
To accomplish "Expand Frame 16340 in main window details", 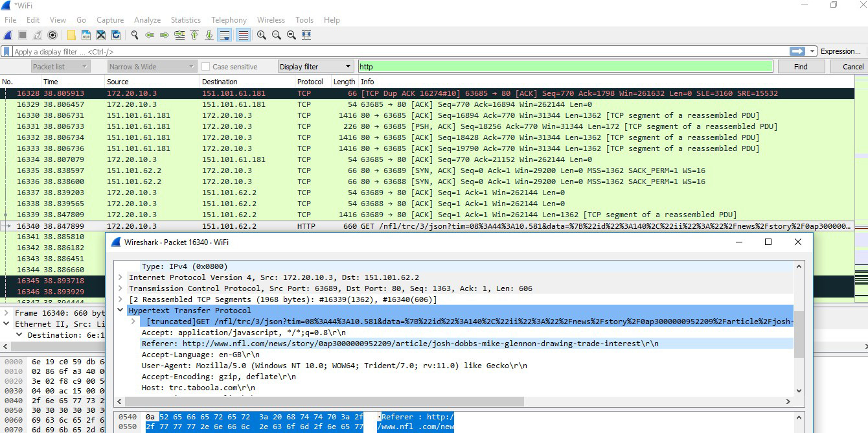I will (x=7, y=313).
